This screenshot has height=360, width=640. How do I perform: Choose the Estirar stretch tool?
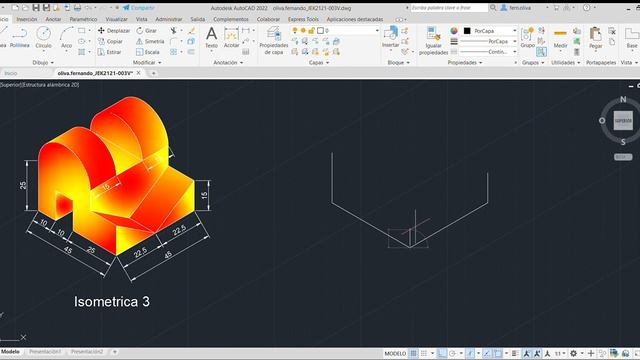point(109,52)
